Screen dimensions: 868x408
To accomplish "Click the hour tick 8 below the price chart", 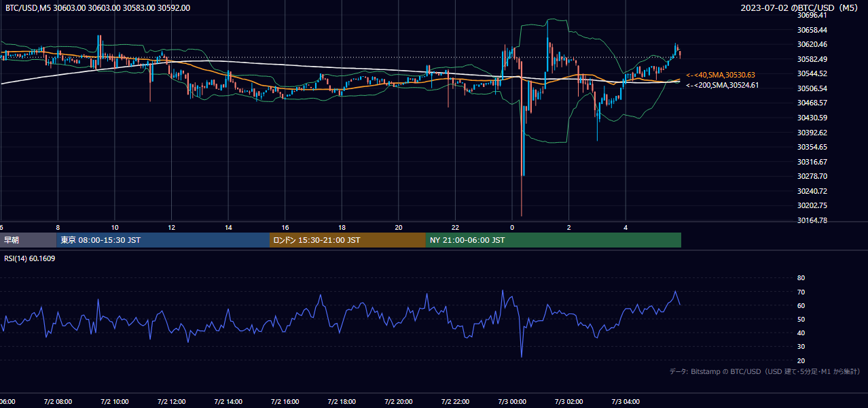I will click(58, 227).
